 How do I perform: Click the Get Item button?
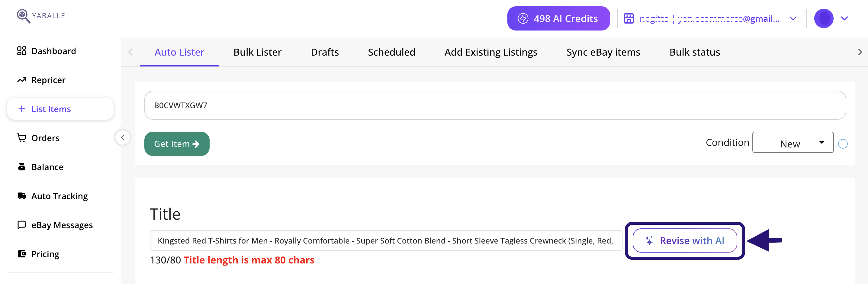click(x=177, y=144)
